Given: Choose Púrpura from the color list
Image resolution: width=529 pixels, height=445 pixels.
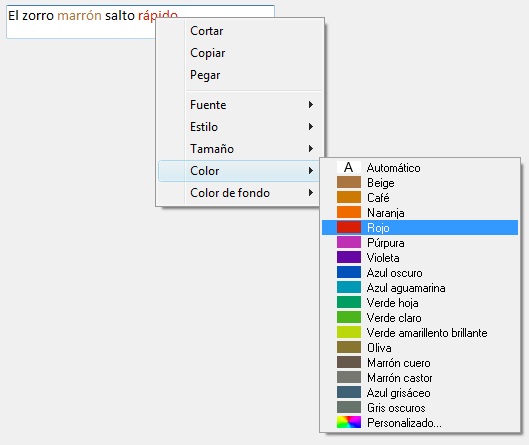Looking at the screenshot, I should pyautogui.click(x=420, y=243).
